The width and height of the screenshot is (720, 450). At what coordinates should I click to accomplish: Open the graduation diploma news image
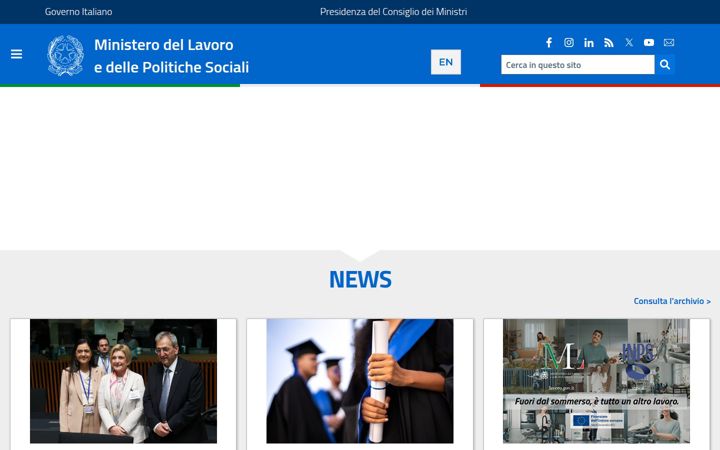coord(360,381)
